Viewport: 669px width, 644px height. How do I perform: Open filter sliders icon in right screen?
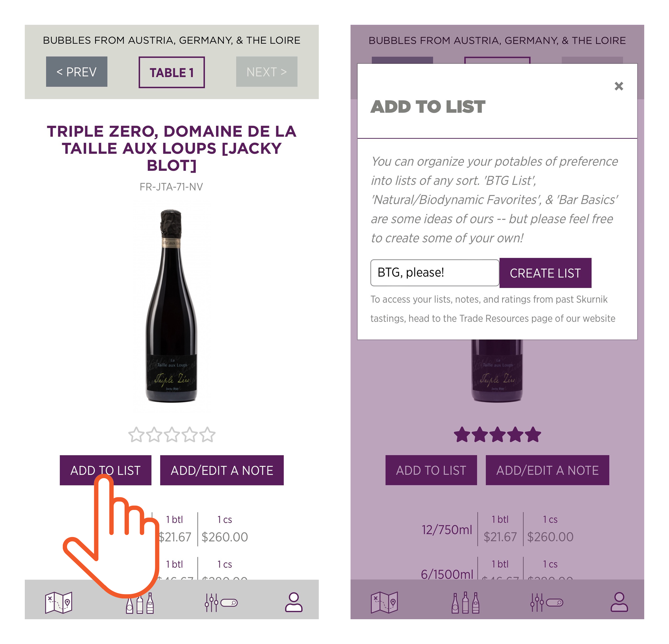[x=546, y=603]
